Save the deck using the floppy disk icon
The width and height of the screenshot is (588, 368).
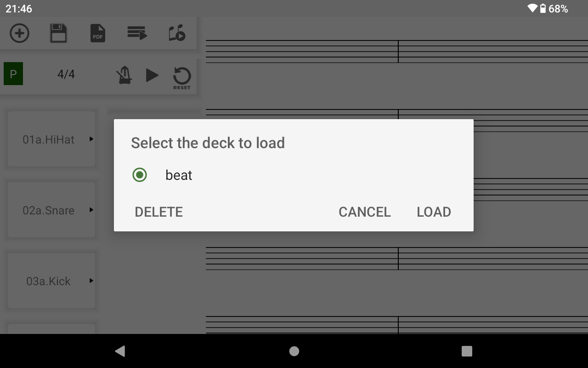click(58, 34)
